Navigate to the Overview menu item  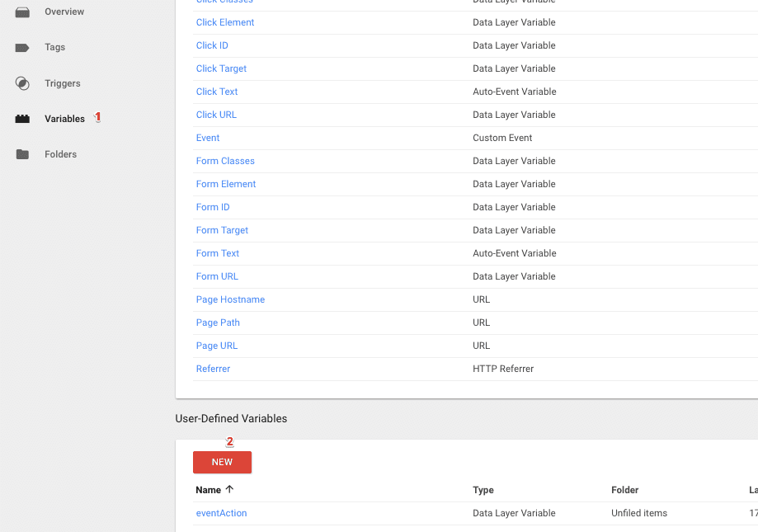(x=65, y=12)
